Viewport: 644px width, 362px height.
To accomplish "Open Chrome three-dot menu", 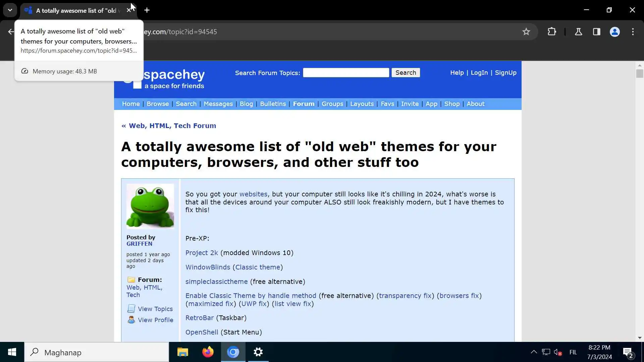I will [x=633, y=32].
